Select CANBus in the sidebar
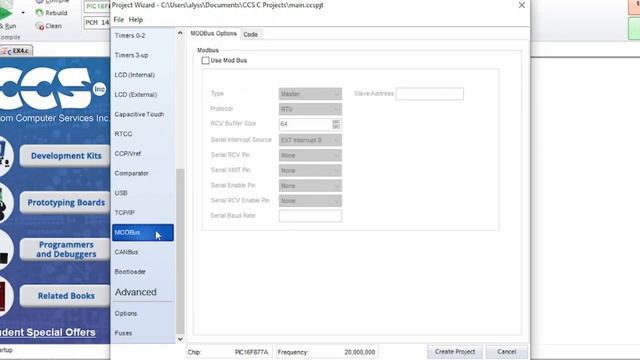Screen dimensions: 640x360 [143, 252]
